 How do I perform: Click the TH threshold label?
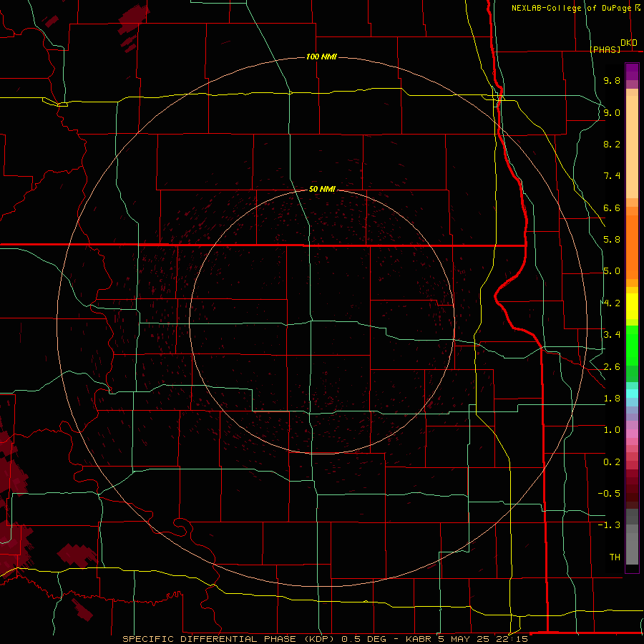[615, 557]
